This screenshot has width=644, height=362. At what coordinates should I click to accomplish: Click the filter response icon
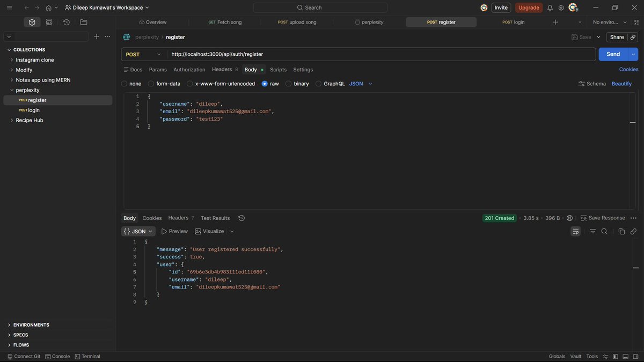pyautogui.click(x=593, y=231)
